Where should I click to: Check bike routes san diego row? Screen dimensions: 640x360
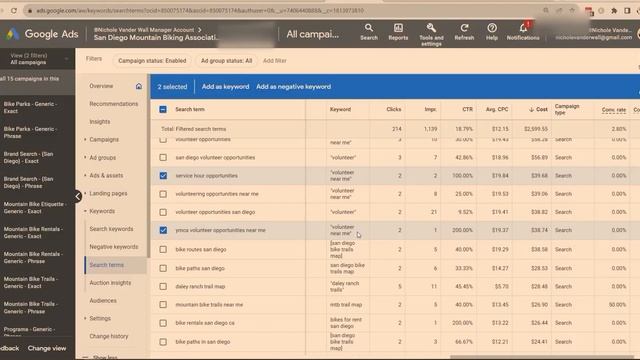tap(163, 249)
